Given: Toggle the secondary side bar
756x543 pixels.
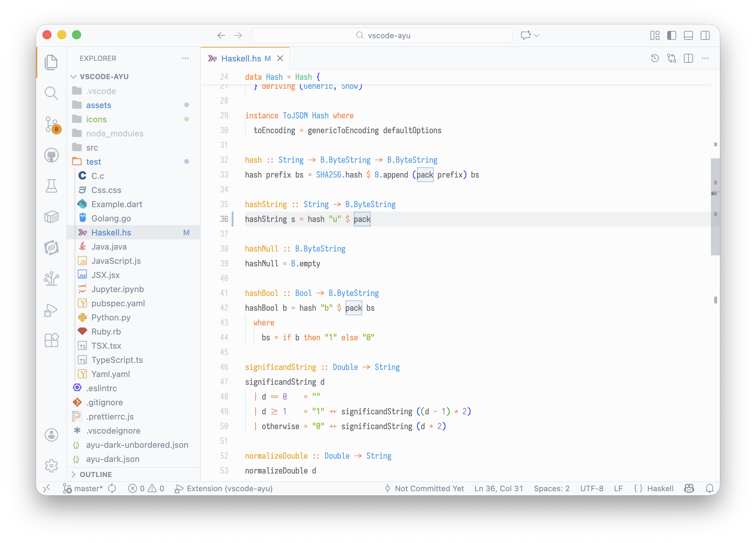Looking at the screenshot, I should (705, 35).
